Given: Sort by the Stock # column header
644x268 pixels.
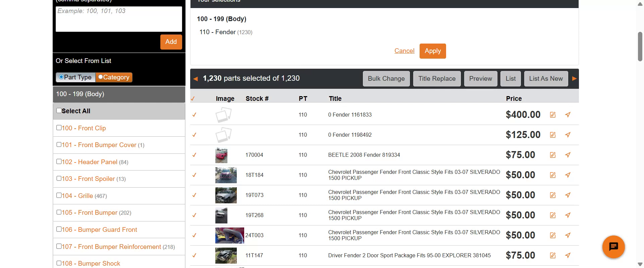Looking at the screenshot, I should 257,99.
